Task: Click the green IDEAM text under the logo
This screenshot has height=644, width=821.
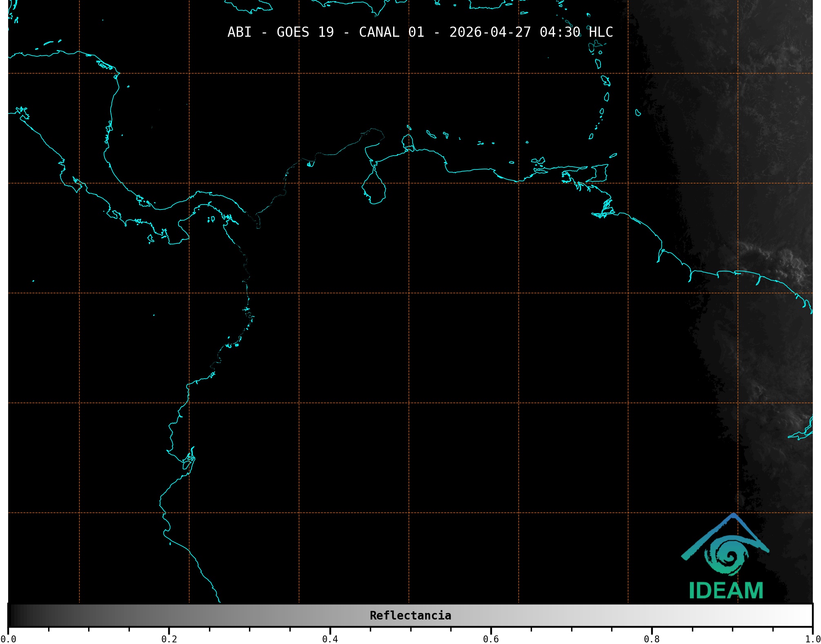Action: (726, 591)
